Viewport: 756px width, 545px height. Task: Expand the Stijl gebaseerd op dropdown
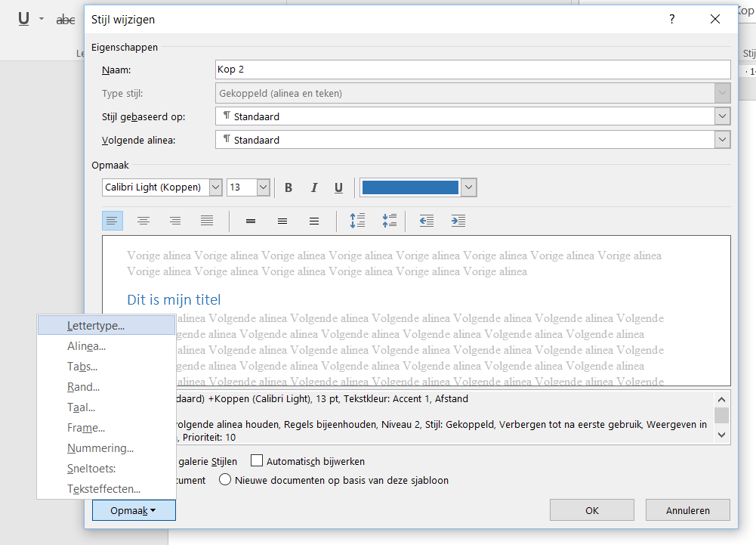[x=723, y=116]
